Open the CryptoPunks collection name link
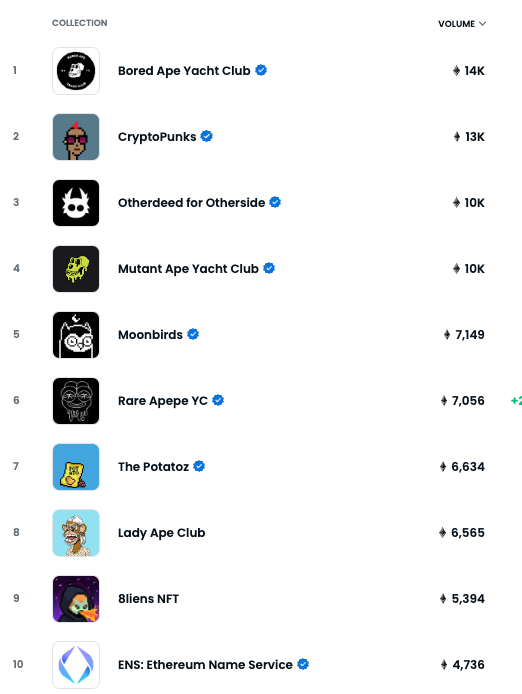This screenshot has width=522, height=694. pyautogui.click(x=157, y=137)
